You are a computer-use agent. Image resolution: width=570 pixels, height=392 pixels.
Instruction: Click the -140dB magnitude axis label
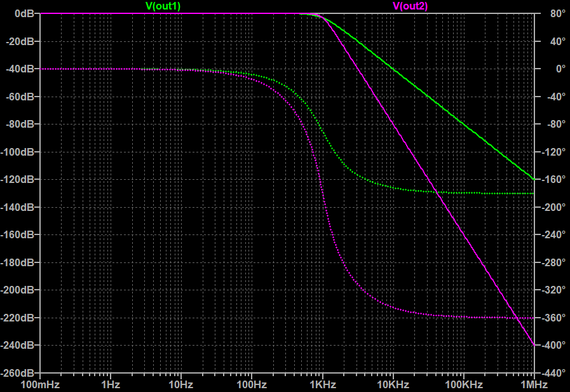click(17, 207)
